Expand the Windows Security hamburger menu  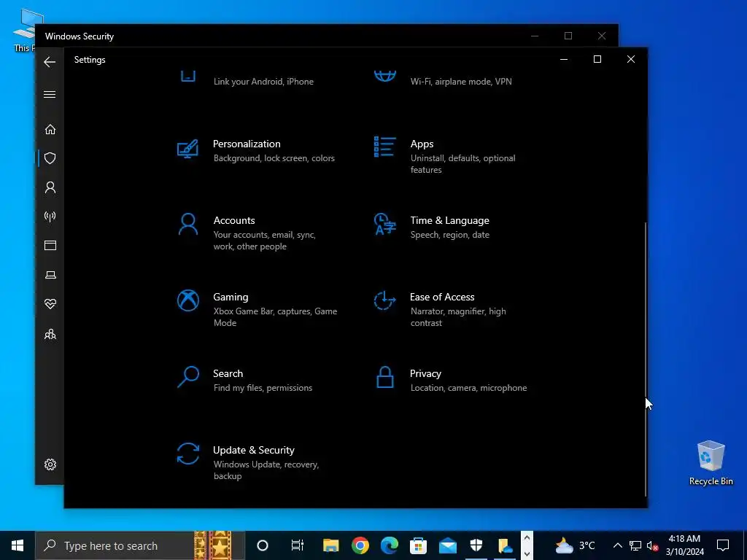pyautogui.click(x=50, y=94)
